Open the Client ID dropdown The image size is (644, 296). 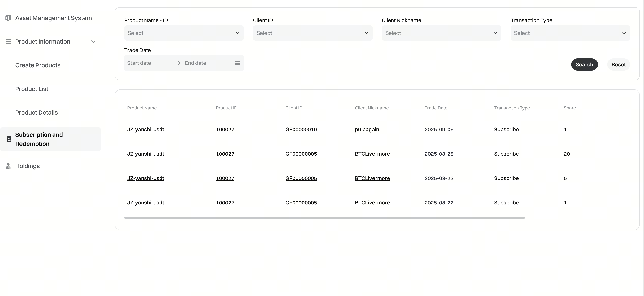312,33
